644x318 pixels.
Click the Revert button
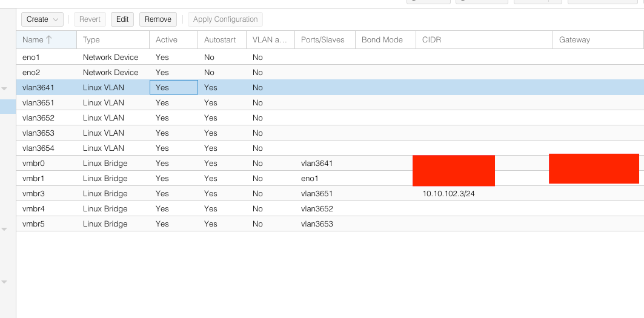click(90, 19)
